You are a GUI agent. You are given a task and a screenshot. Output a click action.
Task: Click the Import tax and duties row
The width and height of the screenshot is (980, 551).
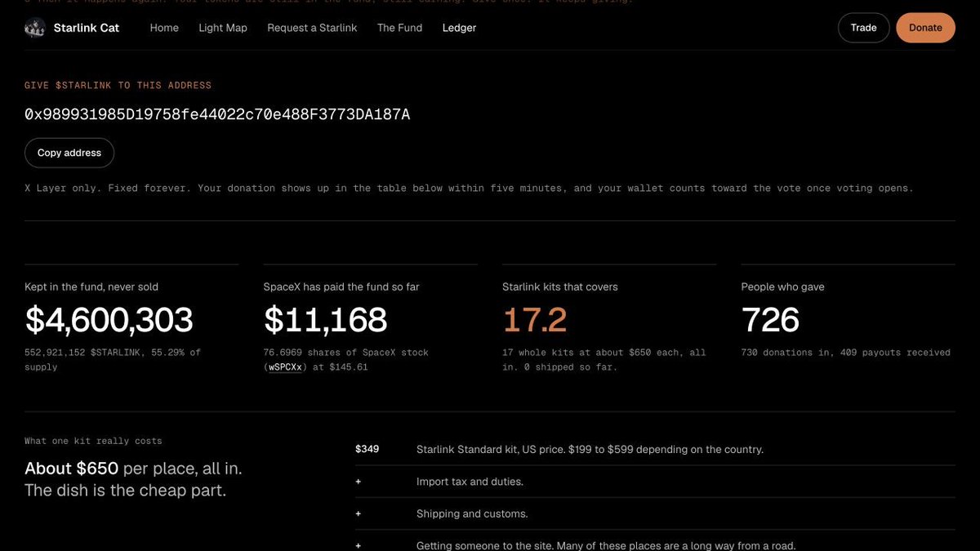[x=655, y=482]
